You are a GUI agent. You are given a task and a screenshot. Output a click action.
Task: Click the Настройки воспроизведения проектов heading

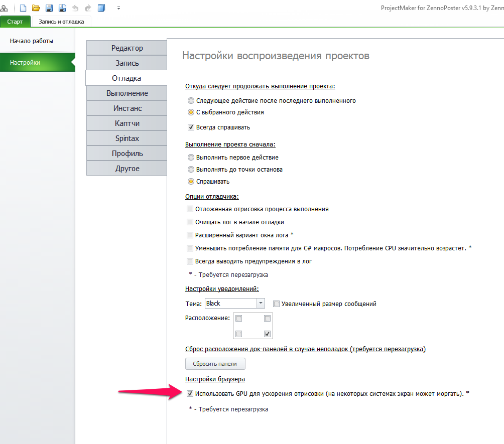276,56
